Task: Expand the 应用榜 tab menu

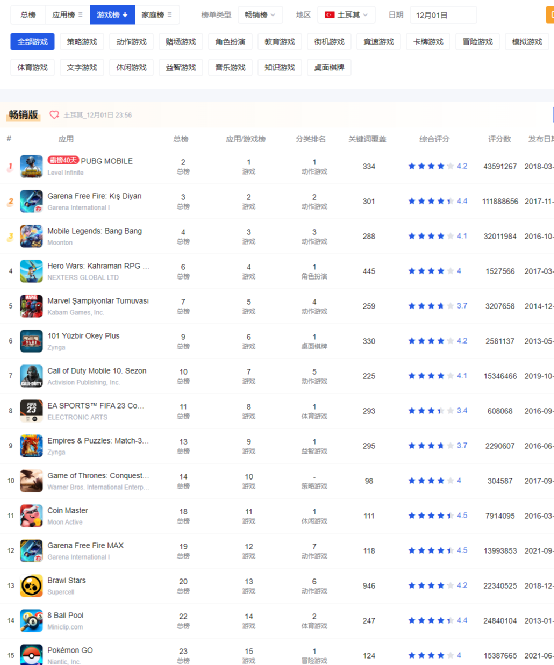Action: coord(67,15)
